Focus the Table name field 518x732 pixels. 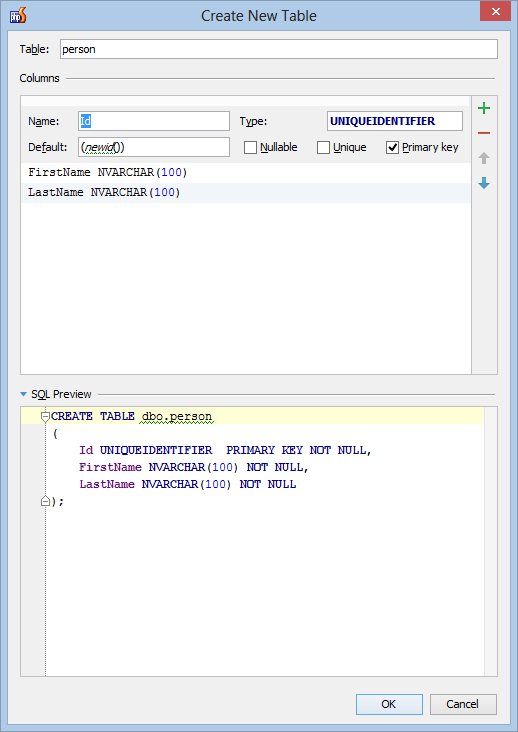pyautogui.click(x=279, y=49)
